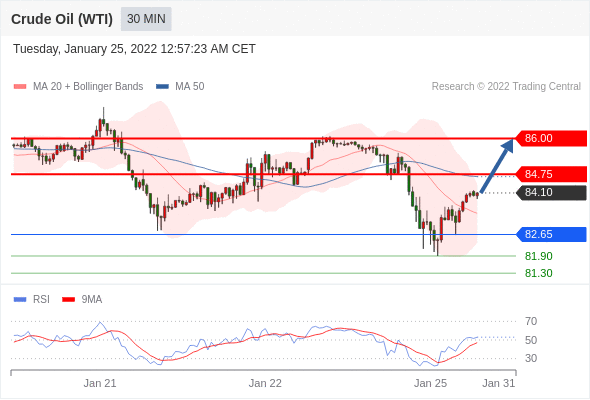Click the RSI 30 axis label
The width and height of the screenshot is (590, 400).
coord(531,358)
